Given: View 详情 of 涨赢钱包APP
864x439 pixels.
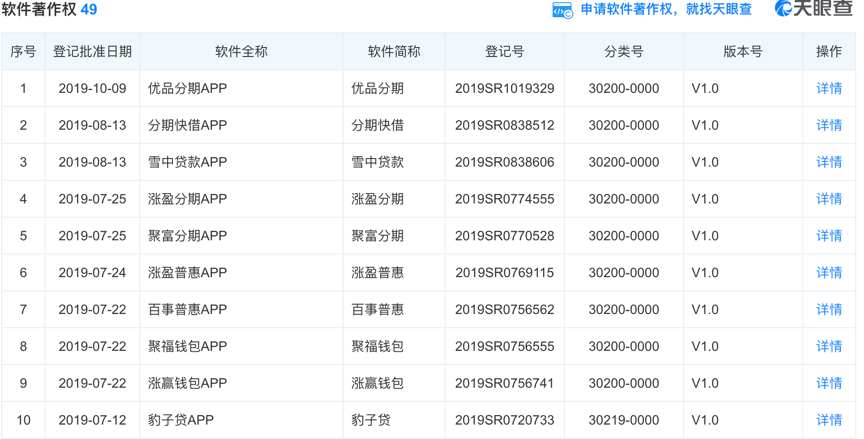Looking at the screenshot, I should 829,384.
